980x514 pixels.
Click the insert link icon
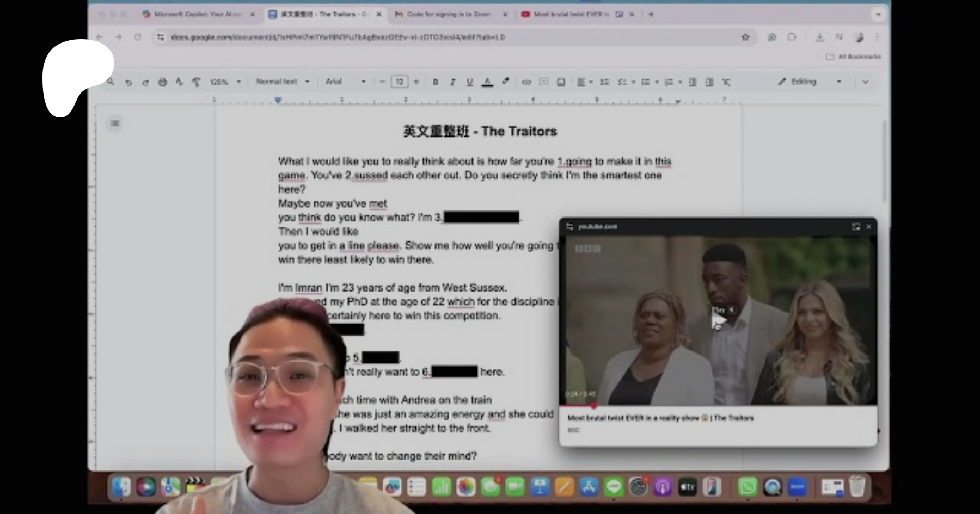[x=526, y=82]
